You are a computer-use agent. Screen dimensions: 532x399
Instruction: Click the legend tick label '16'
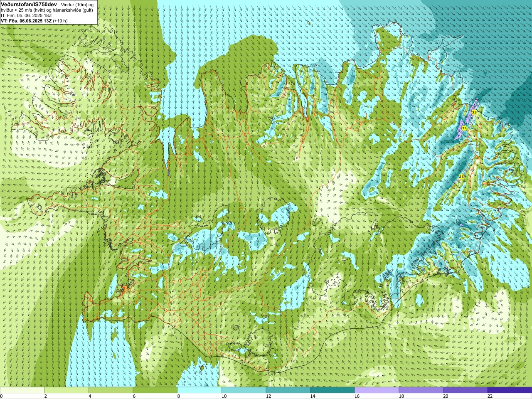tap(357, 396)
